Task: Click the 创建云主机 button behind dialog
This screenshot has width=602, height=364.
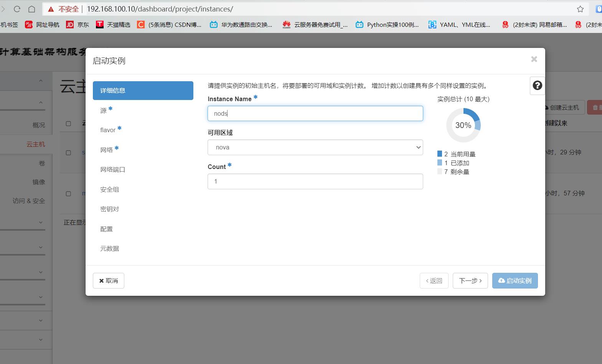Action: tap(564, 107)
